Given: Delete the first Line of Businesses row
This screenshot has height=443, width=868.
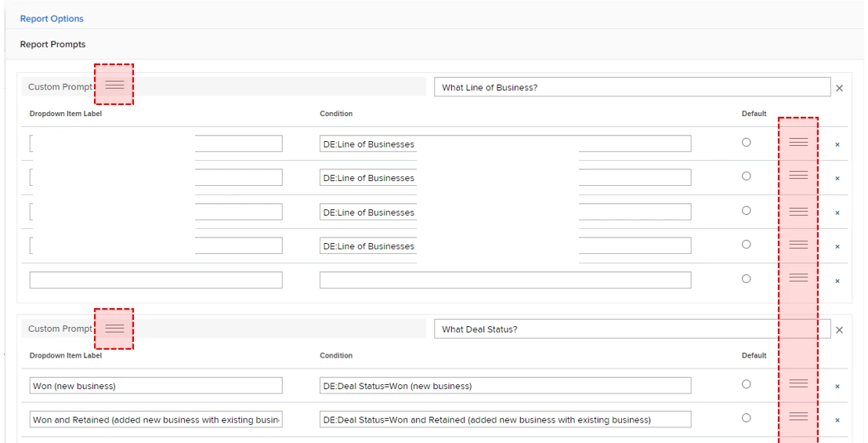Looking at the screenshot, I should click(837, 145).
